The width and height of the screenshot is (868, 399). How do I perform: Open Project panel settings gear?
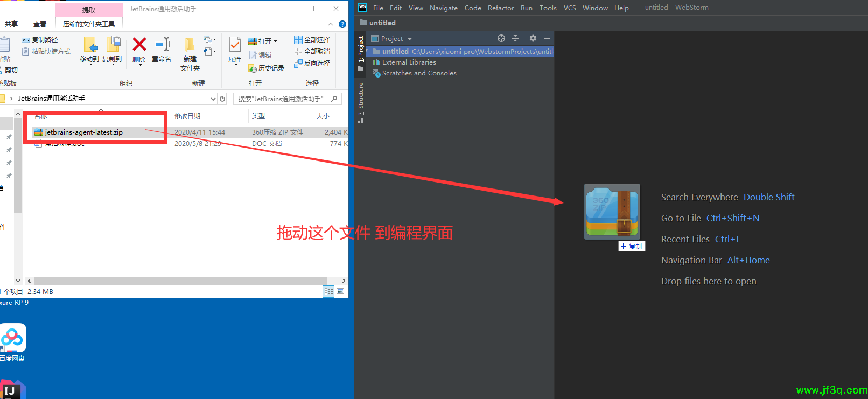(533, 38)
